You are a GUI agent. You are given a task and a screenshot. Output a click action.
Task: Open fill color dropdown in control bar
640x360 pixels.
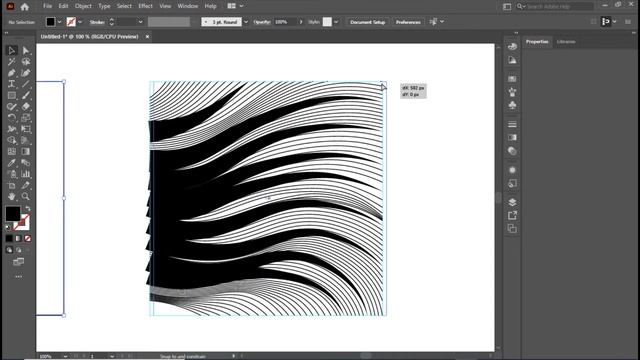point(60,22)
